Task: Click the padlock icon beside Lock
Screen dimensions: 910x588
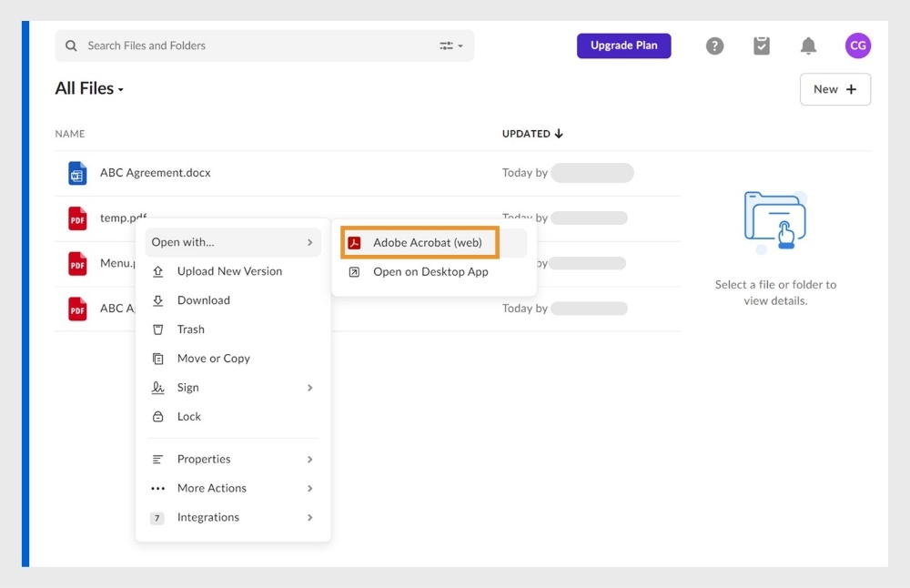Action: (x=159, y=416)
